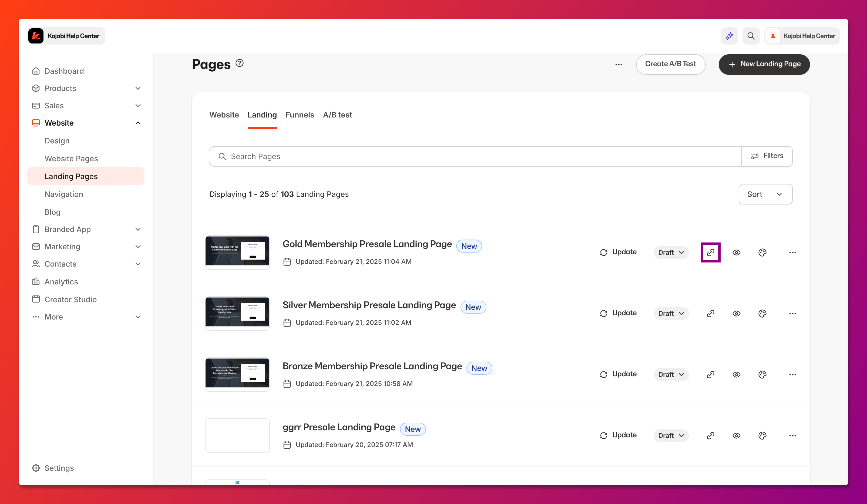Click Create A/B Test button
The width and height of the screenshot is (867, 504).
[x=671, y=64]
